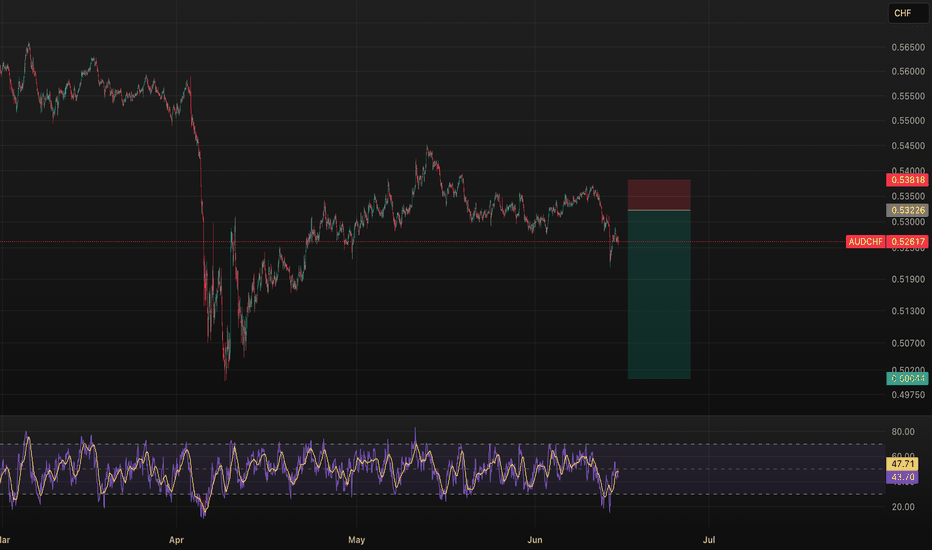This screenshot has width=932, height=550.
Task: Click the 0.51300 price axis value
Action: [x=908, y=311]
